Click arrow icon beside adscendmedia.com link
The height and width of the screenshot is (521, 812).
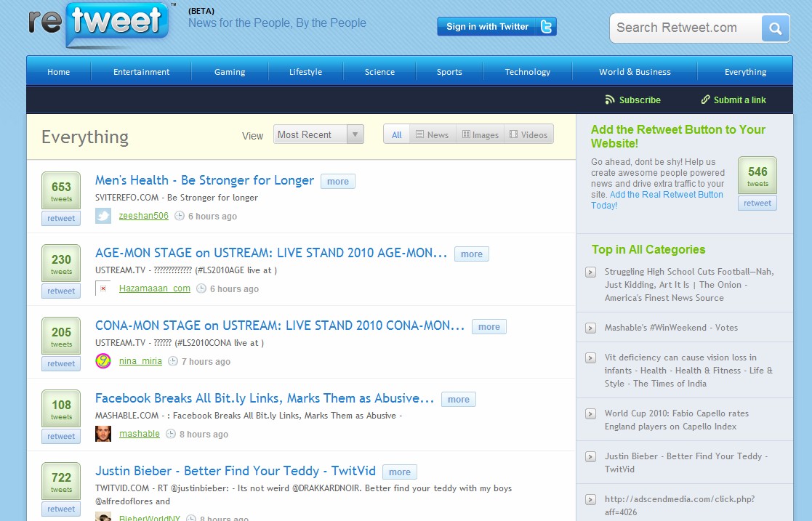click(x=590, y=500)
